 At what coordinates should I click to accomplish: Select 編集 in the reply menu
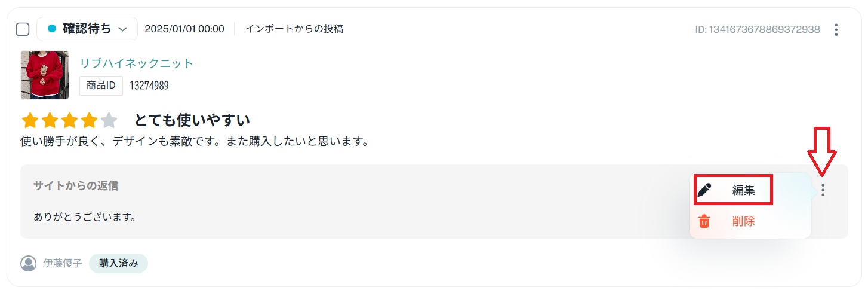(743, 190)
